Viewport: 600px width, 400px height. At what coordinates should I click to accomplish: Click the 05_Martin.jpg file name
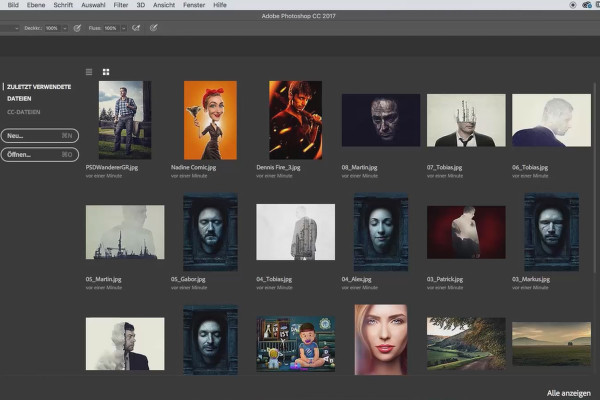(103, 279)
